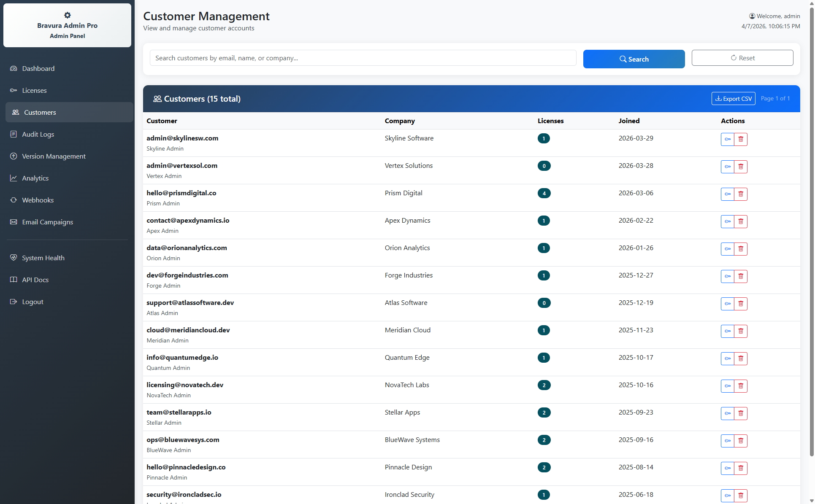Click the gear icon above Bravura Admin Pro
The image size is (815, 504).
coord(68,15)
